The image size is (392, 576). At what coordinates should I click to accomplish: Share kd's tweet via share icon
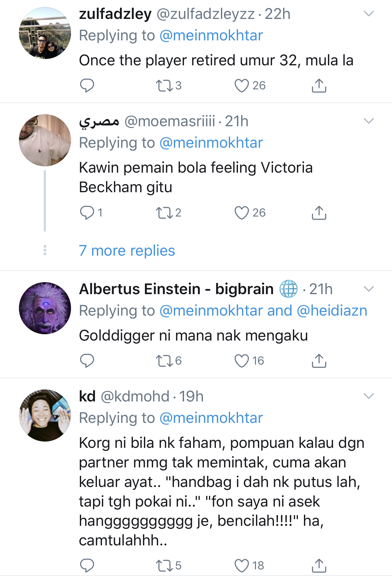(x=319, y=566)
